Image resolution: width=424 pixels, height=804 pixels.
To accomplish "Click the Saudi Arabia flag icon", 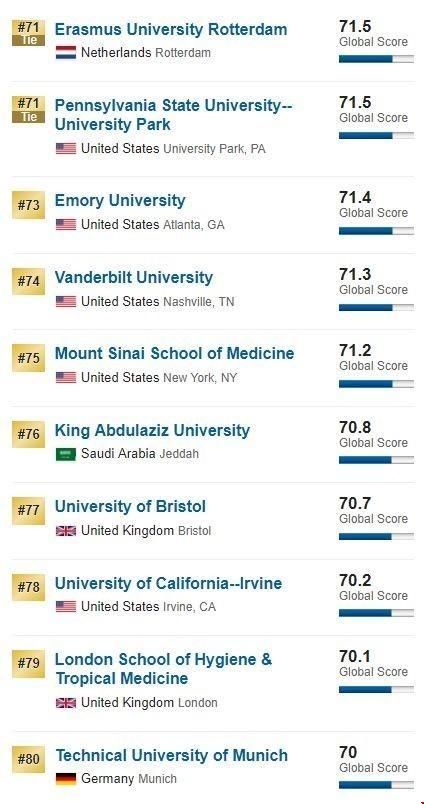I will click(x=66, y=454).
